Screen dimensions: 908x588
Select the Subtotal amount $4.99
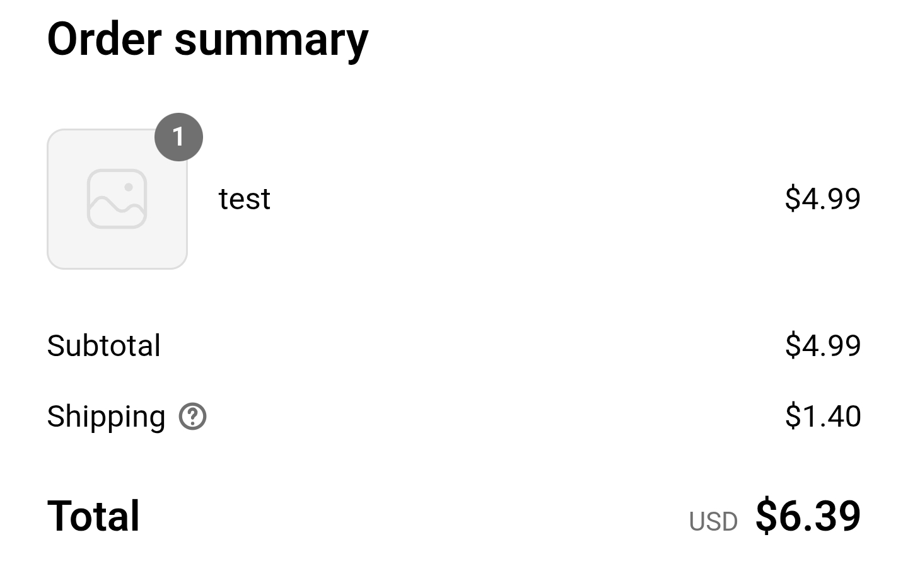coord(822,345)
